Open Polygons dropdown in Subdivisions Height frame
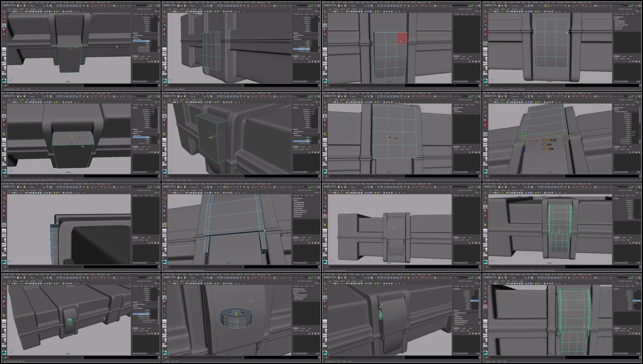643x364 pixels. pos(170,5)
